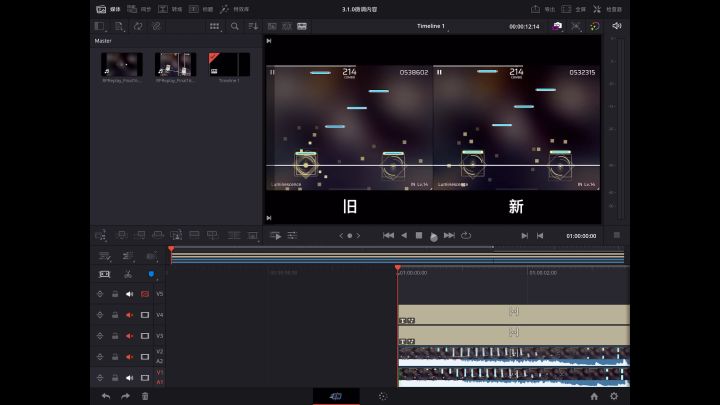This screenshot has width=720, height=405.
Task: Click the Full Screen (全屏) button
Action: [x=574, y=9]
